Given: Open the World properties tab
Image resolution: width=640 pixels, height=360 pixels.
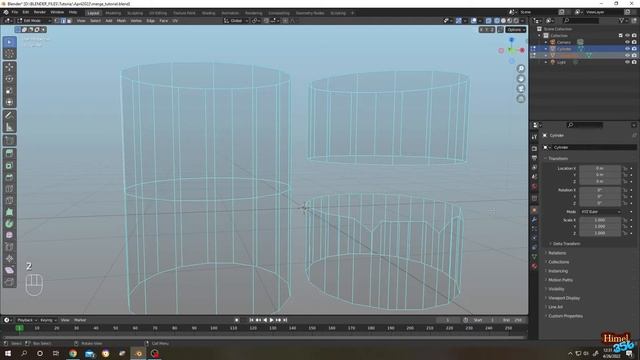Looking at the screenshot, I should [x=534, y=187].
